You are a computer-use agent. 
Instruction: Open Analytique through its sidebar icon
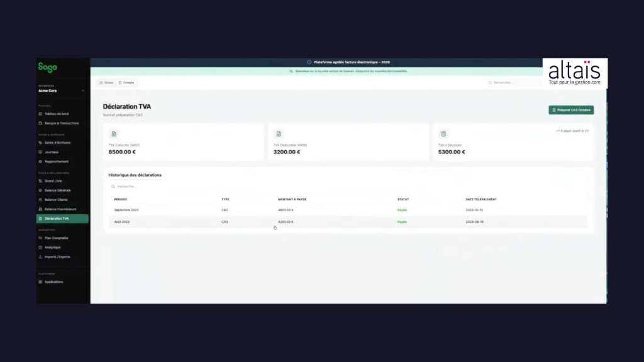point(40,247)
